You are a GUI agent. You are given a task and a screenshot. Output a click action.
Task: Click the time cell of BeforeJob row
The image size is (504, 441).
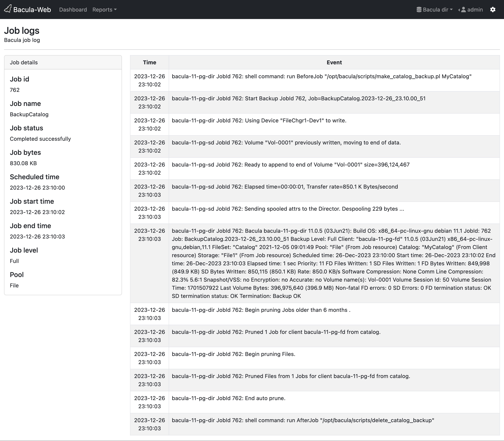tap(149, 80)
